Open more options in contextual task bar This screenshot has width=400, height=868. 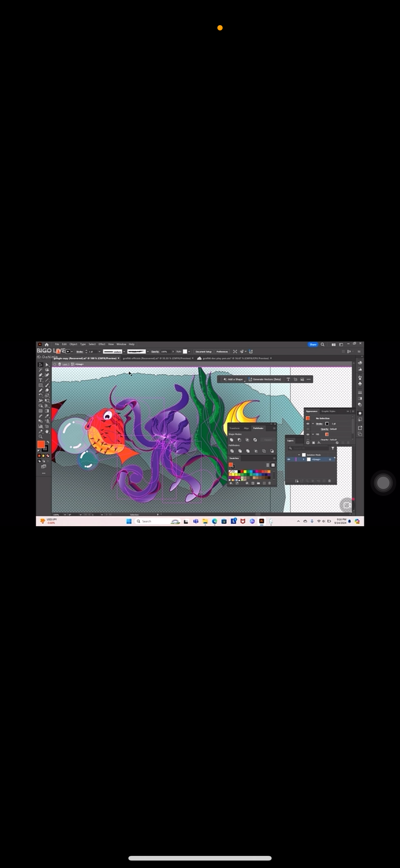309,379
